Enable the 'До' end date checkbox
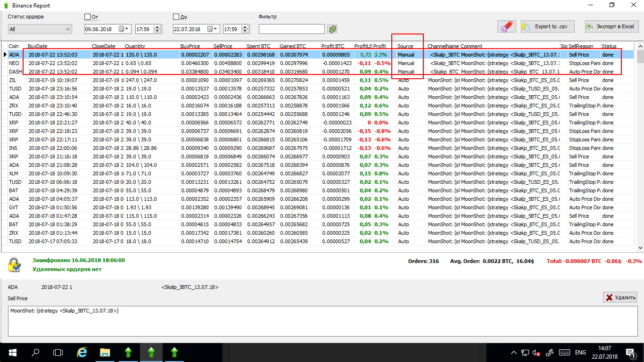Screen dimensions: 644x362 (x=176, y=17)
